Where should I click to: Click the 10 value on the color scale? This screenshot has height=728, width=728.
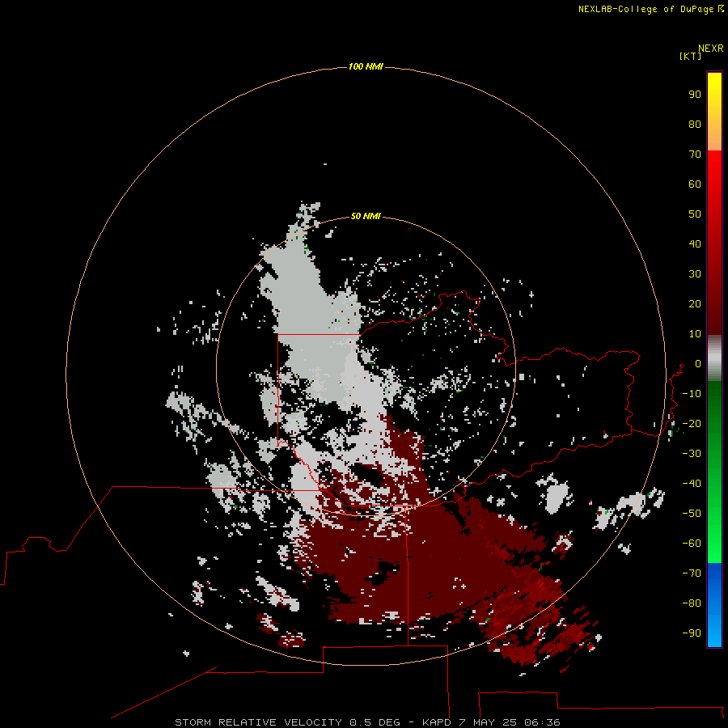click(695, 334)
